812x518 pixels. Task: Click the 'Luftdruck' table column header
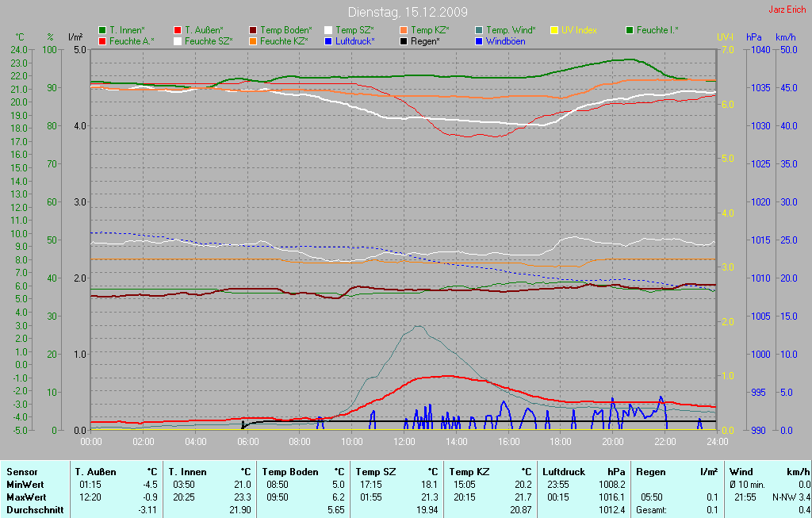pyautogui.click(x=564, y=472)
